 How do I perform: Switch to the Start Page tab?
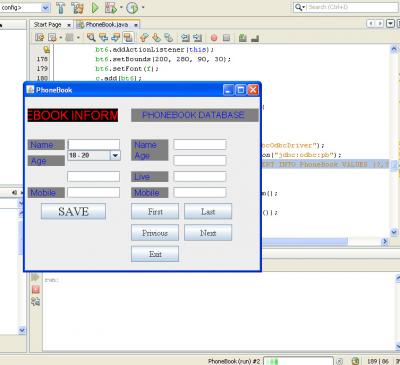tap(47, 25)
